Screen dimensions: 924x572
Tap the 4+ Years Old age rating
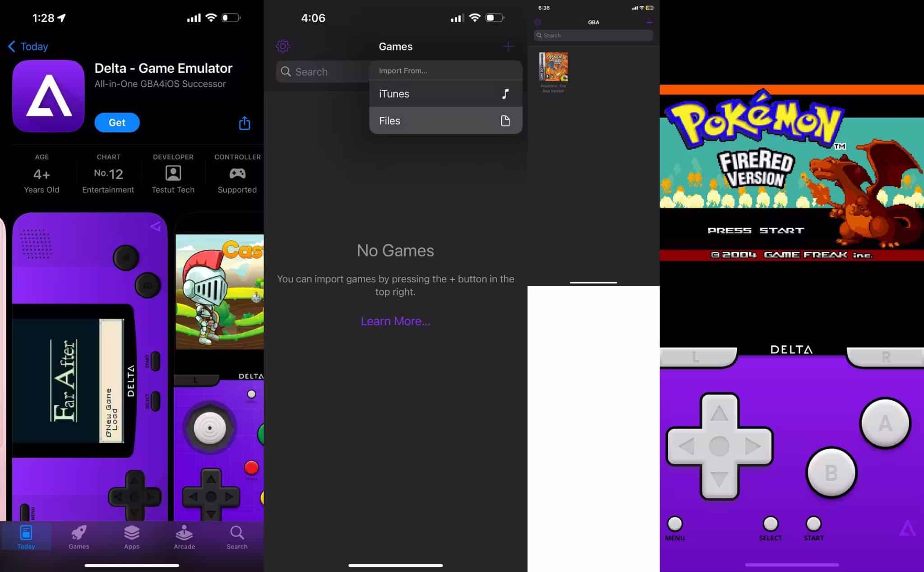[x=42, y=174]
